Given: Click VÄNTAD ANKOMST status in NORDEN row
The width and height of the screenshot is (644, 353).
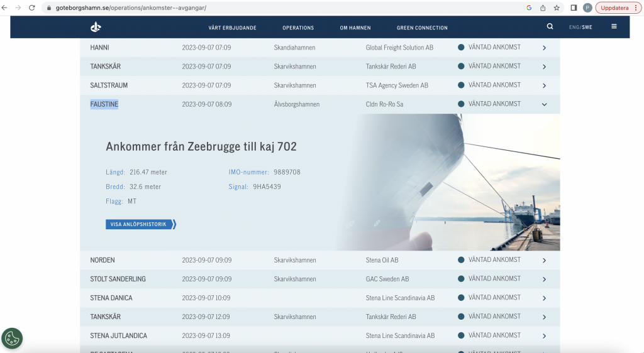Looking at the screenshot, I should [x=494, y=259].
